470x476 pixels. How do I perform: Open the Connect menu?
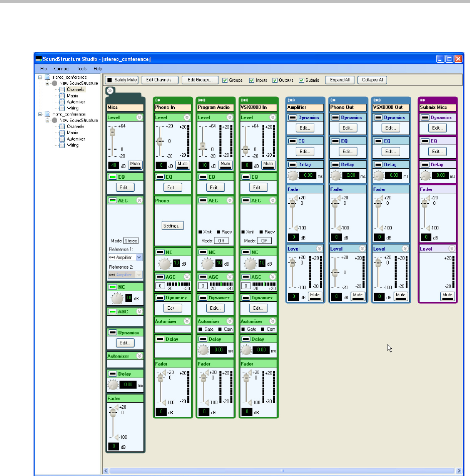[x=62, y=68]
